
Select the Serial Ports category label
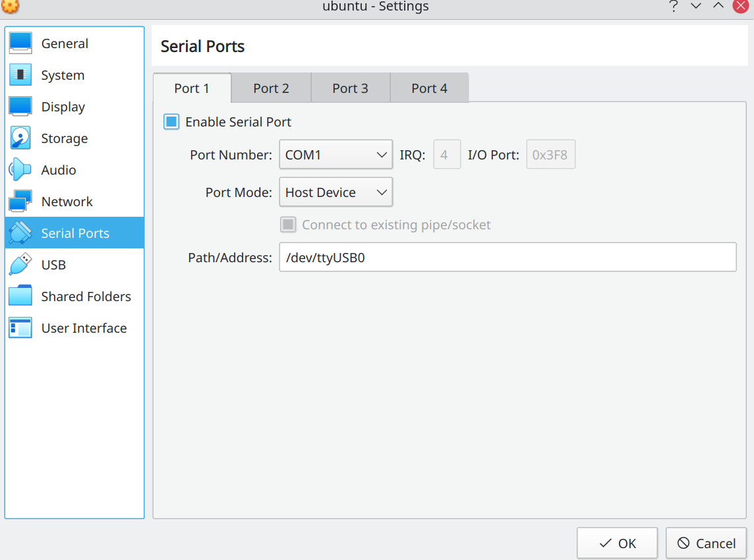click(76, 233)
